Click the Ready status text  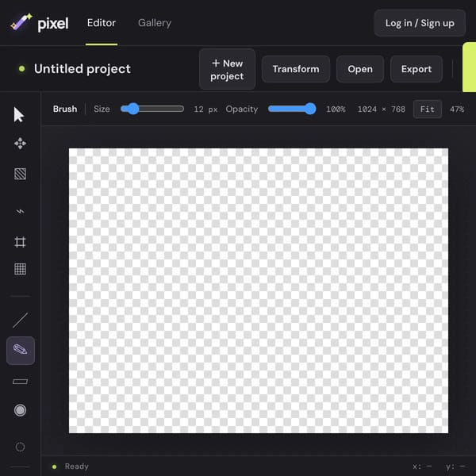pos(76,466)
